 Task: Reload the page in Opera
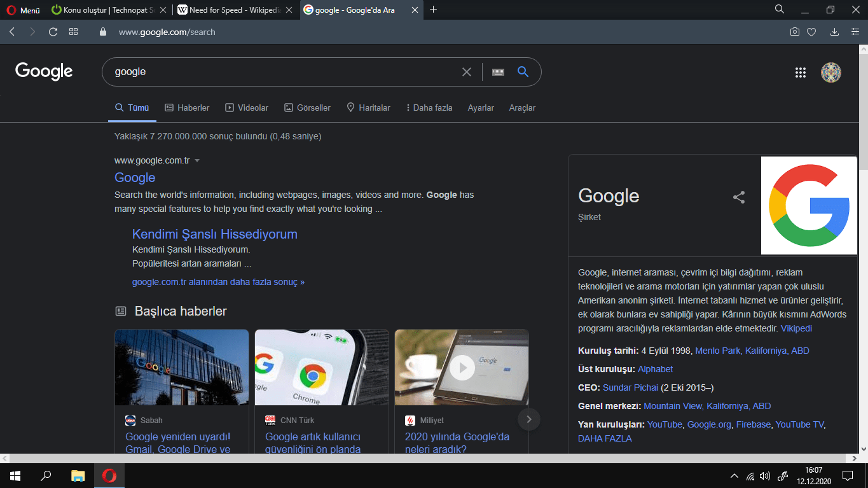[x=53, y=32]
